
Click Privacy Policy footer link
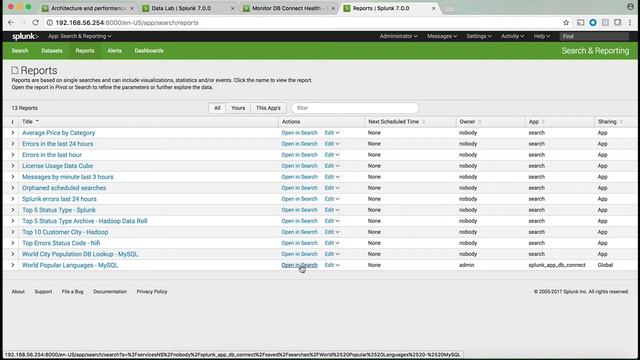pos(152,291)
